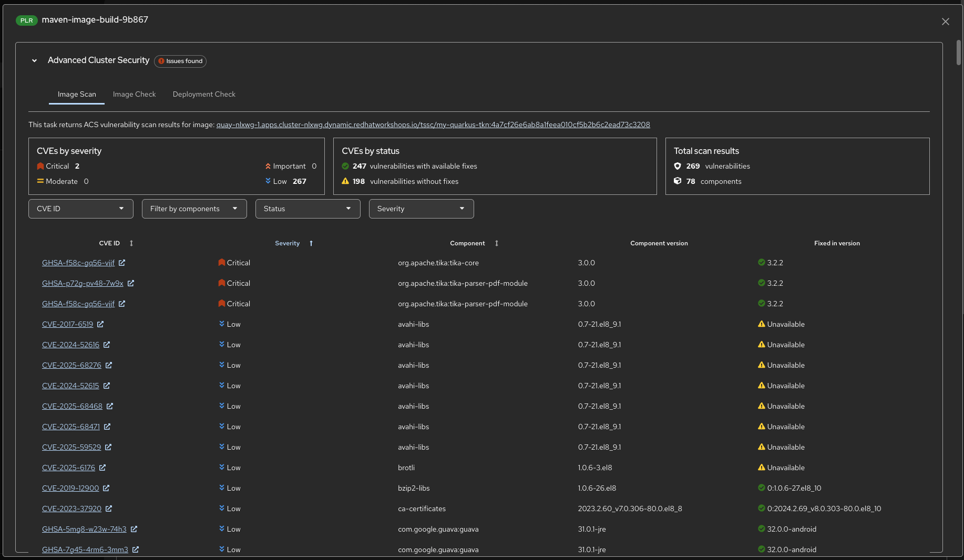Image resolution: width=964 pixels, height=560 pixels.
Task: Open Filter by components dropdown
Action: pyautogui.click(x=194, y=209)
